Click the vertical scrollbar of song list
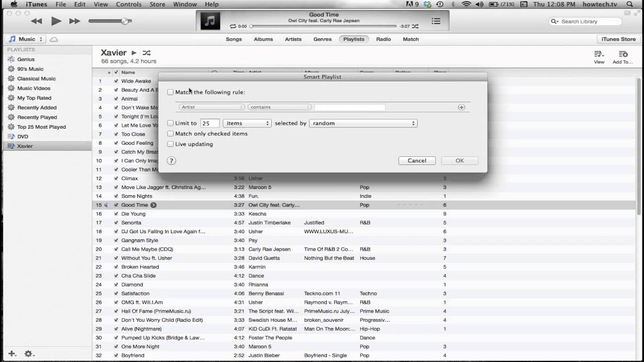The image size is (644, 362). tap(639, 146)
